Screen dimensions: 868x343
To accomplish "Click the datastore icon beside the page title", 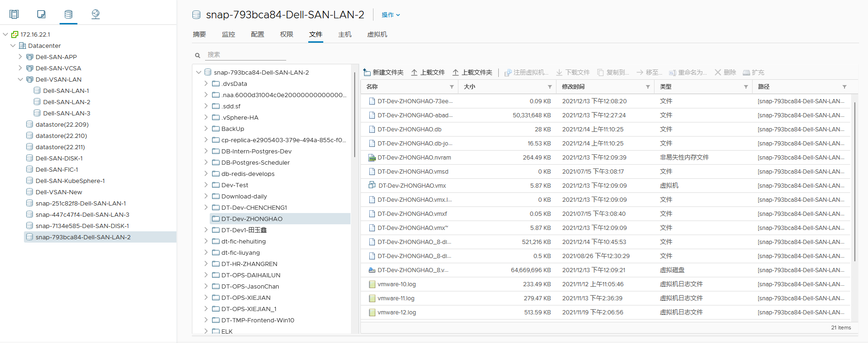I will (x=197, y=15).
